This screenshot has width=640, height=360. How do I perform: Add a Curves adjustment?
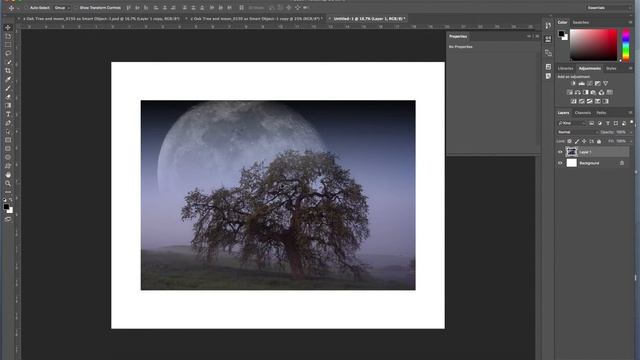(589, 83)
